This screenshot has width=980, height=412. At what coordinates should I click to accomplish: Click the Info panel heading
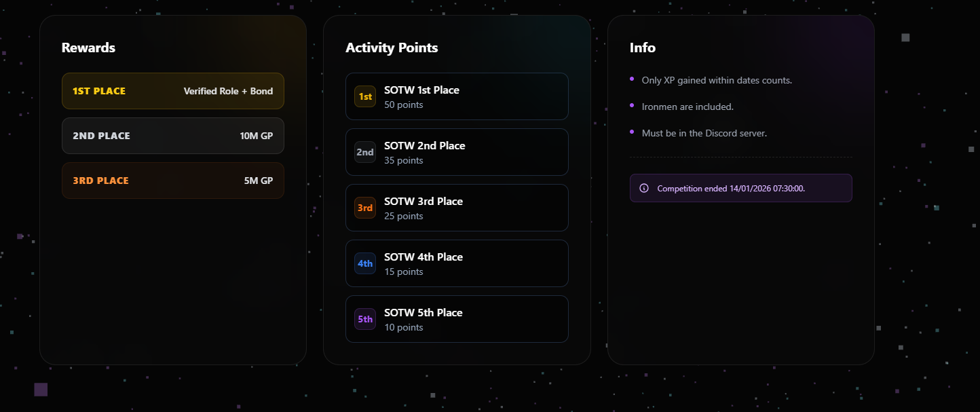tap(642, 48)
